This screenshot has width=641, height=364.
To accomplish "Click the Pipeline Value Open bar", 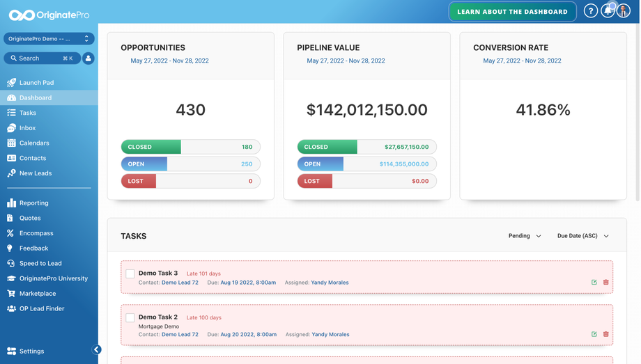I will tap(366, 164).
